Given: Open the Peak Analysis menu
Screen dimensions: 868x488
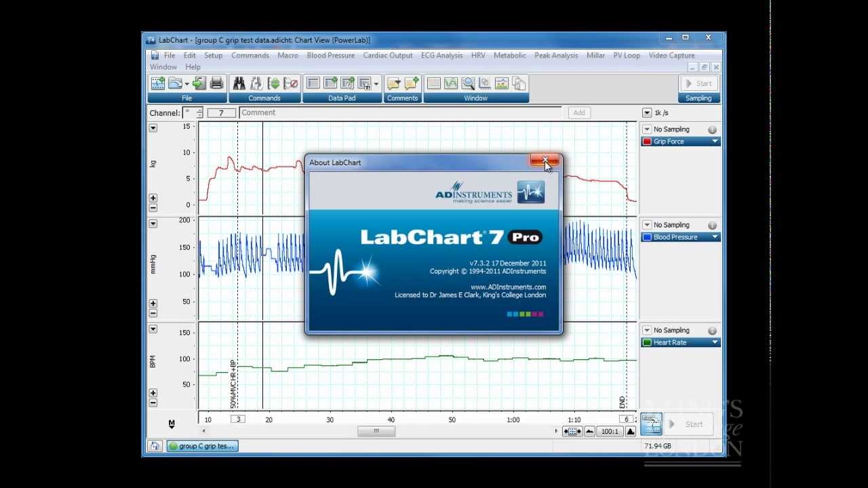Looking at the screenshot, I should tap(556, 56).
